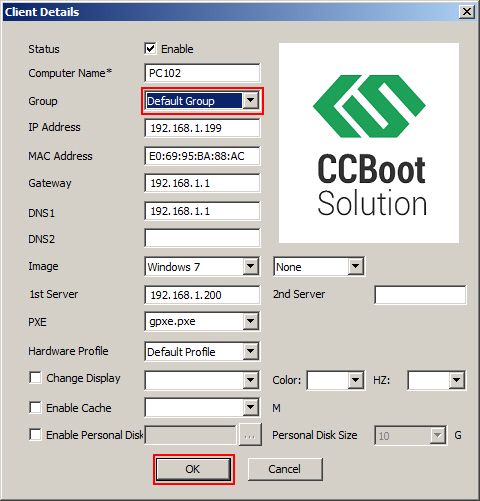Screen dimensions: 480x501
Task: Click the CCBoot Solution logo image
Action: tap(369, 143)
